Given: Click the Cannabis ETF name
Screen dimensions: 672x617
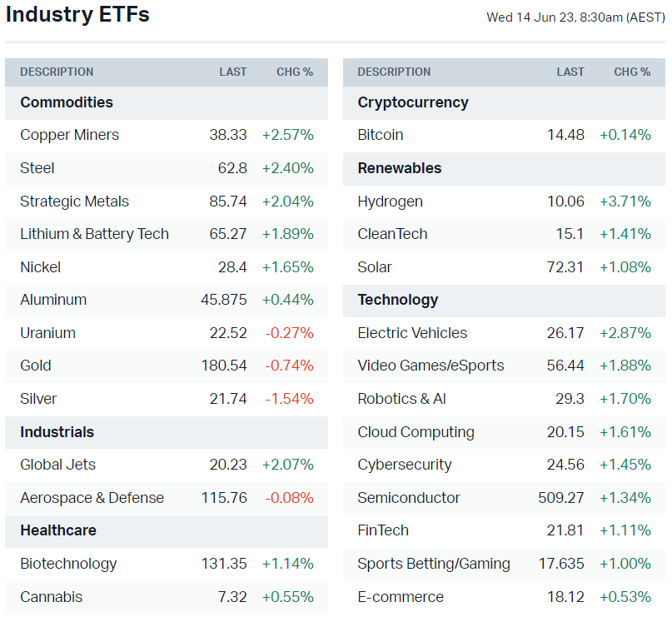Looking at the screenshot, I should pos(52,597).
